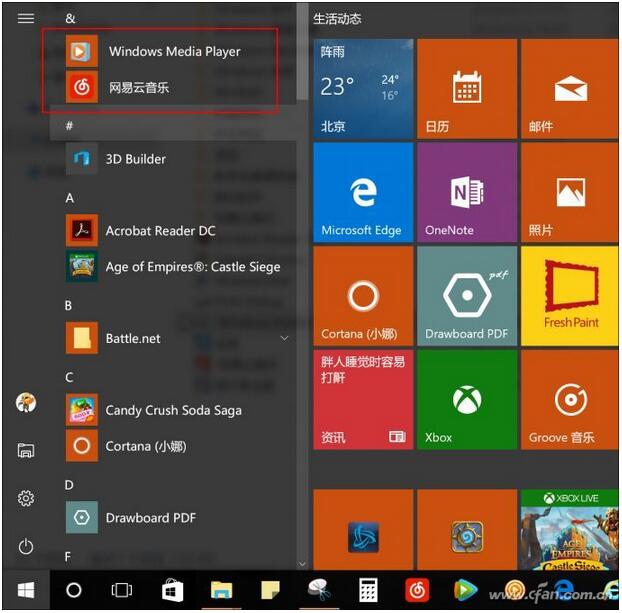Click the Power button in sidebar
The height and width of the screenshot is (613, 622).
coord(26,546)
